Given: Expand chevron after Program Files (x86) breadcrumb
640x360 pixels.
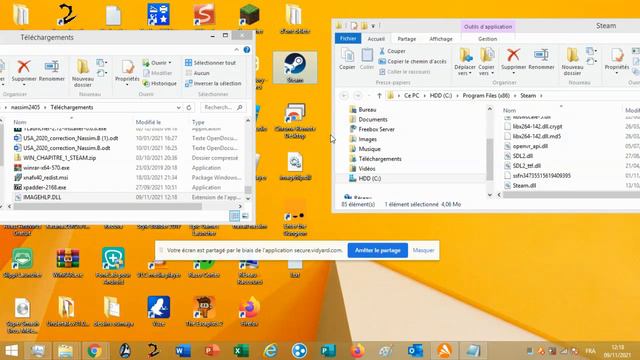Looking at the screenshot, I should [515, 96].
